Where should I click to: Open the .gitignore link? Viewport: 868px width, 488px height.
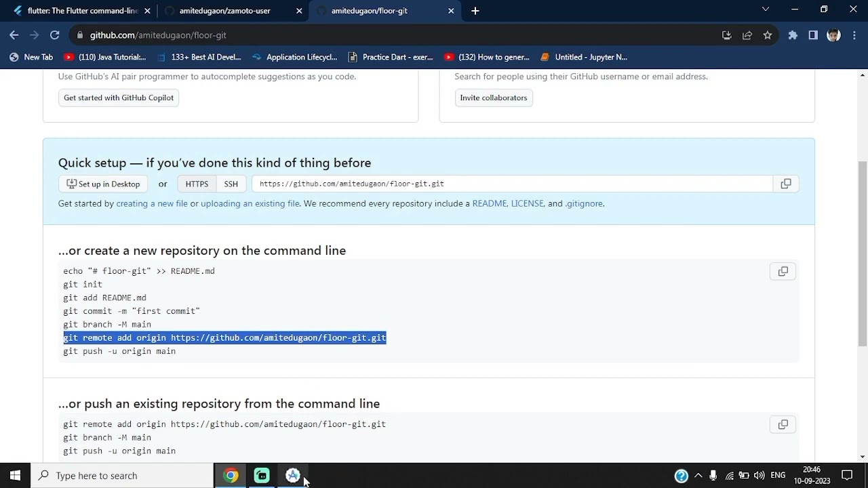tap(584, 203)
